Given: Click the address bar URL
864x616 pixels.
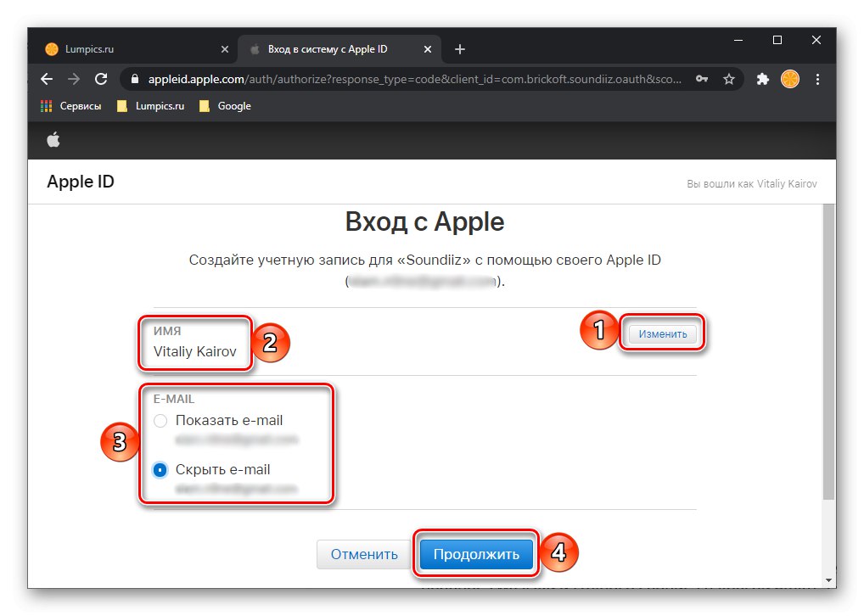Looking at the screenshot, I should pyautogui.click(x=414, y=80).
